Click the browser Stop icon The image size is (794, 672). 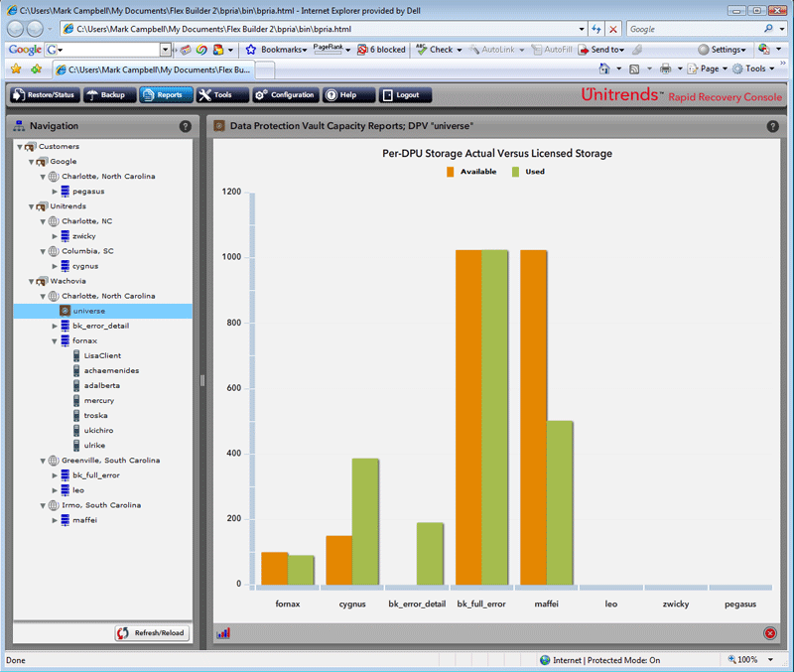click(x=612, y=29)
